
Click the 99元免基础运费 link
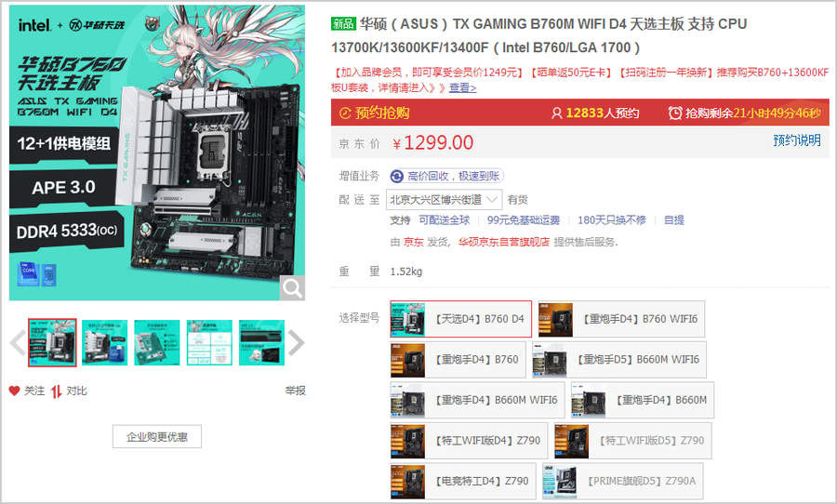coord(523,220)
